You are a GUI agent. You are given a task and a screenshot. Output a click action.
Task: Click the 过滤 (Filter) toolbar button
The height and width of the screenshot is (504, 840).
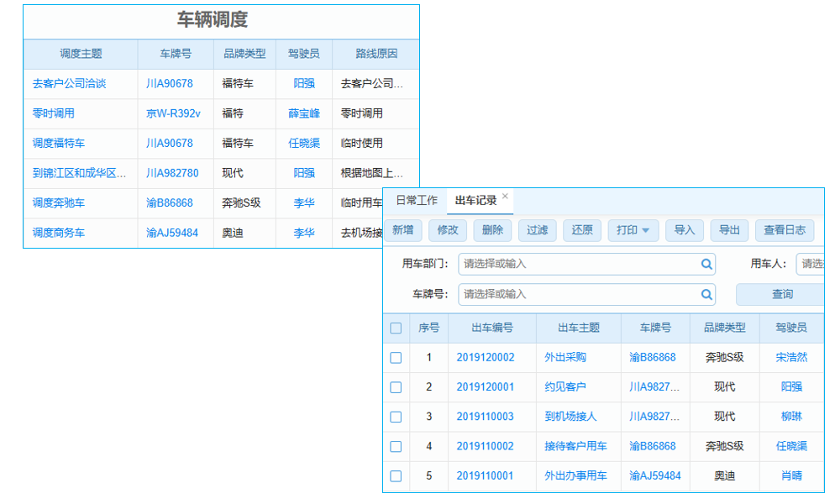537,230
